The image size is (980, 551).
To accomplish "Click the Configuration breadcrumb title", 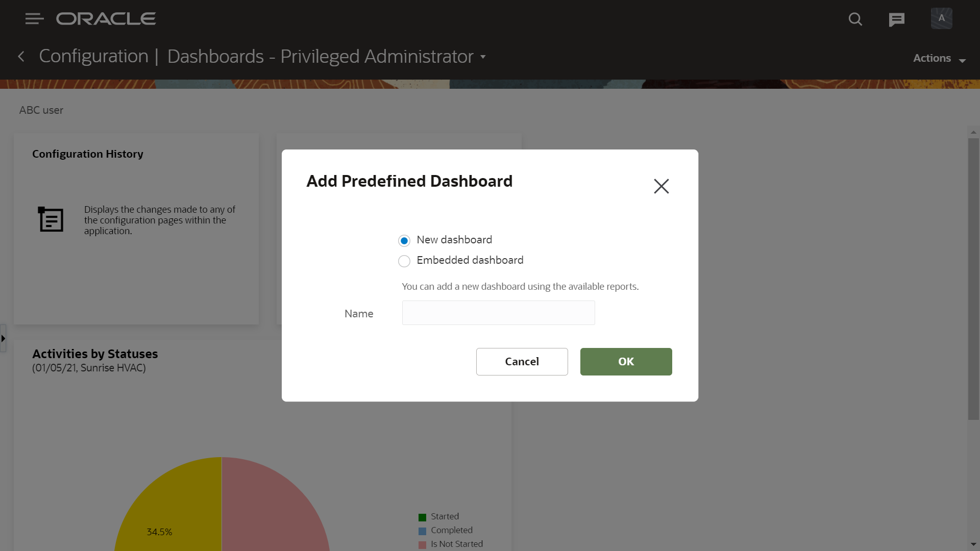I will pos(94,56).
